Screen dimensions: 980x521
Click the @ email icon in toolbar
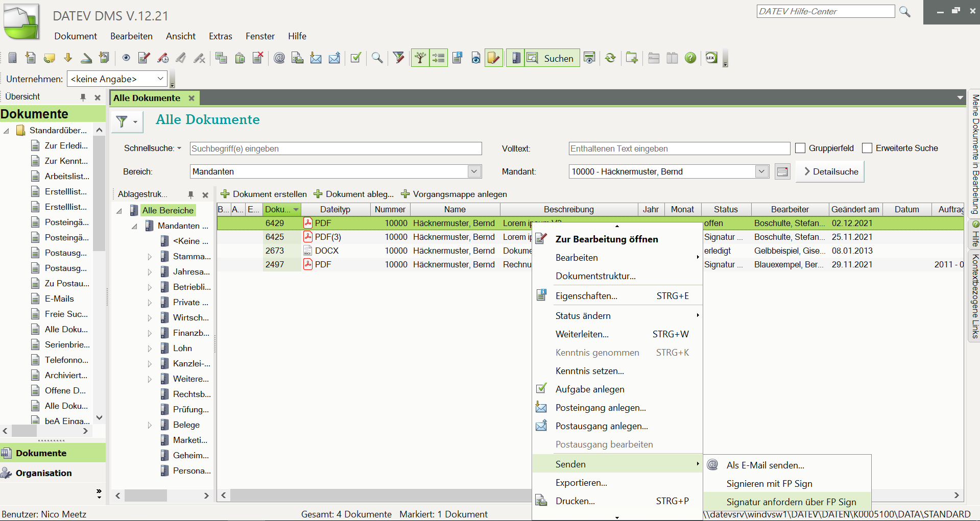tap(279, 58)
